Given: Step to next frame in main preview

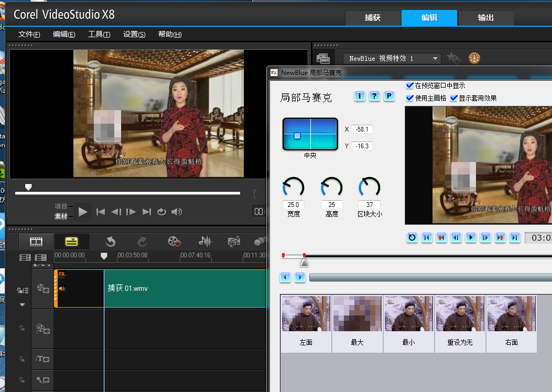Looking at the screenshot, I should (x=131, y=212).
